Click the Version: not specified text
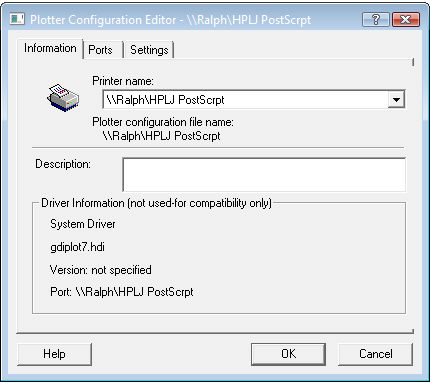430x382 pixels. point(101,270)
